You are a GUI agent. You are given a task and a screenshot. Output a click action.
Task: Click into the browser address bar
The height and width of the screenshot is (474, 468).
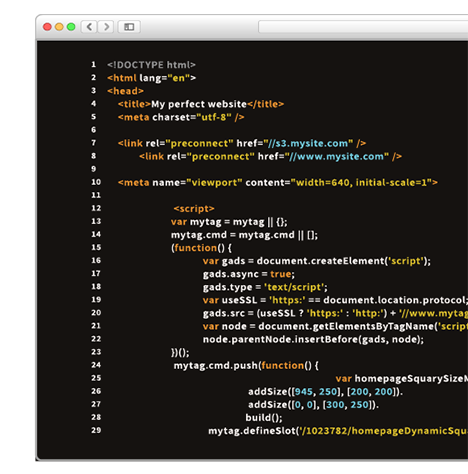coord(363,27)
